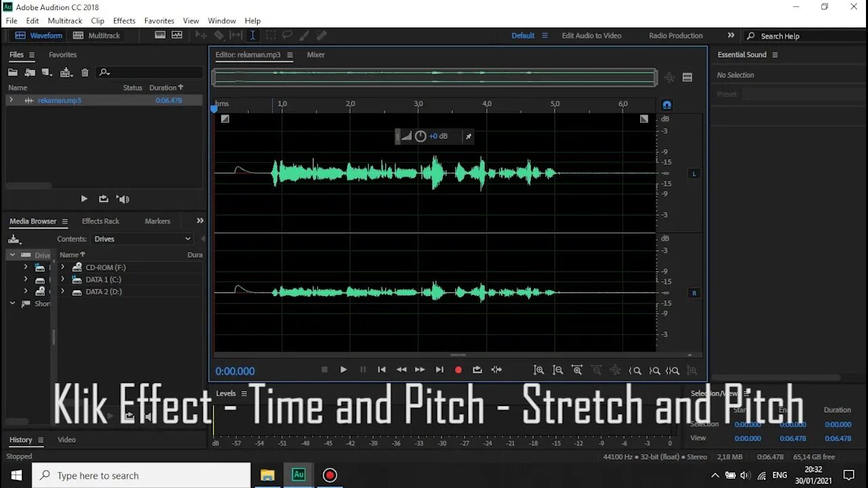Click Import File icon in Files panel
868x488 pixels.
coord(30,73)
